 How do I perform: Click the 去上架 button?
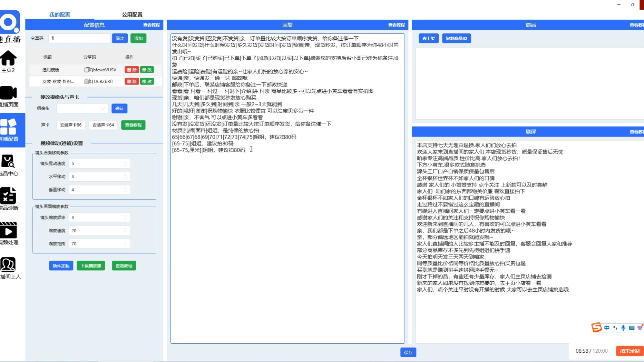coord(429,38)
